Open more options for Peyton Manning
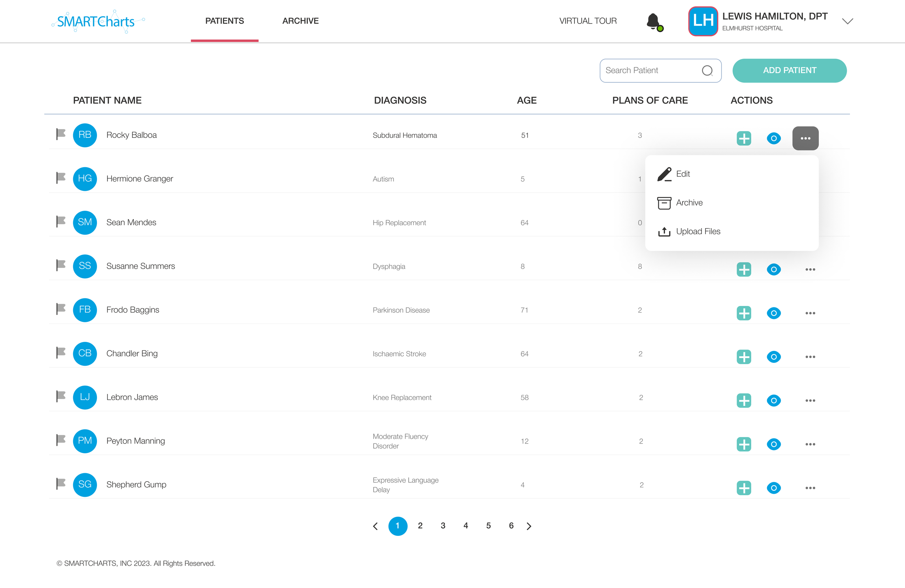905x588 pixels. click(810, 444)
